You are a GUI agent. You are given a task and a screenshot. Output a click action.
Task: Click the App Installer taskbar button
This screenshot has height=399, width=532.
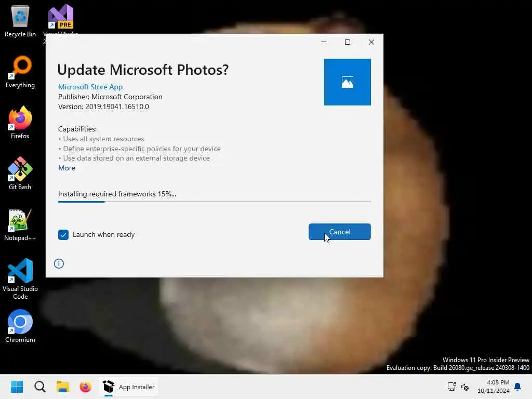(x=129, y=387)
